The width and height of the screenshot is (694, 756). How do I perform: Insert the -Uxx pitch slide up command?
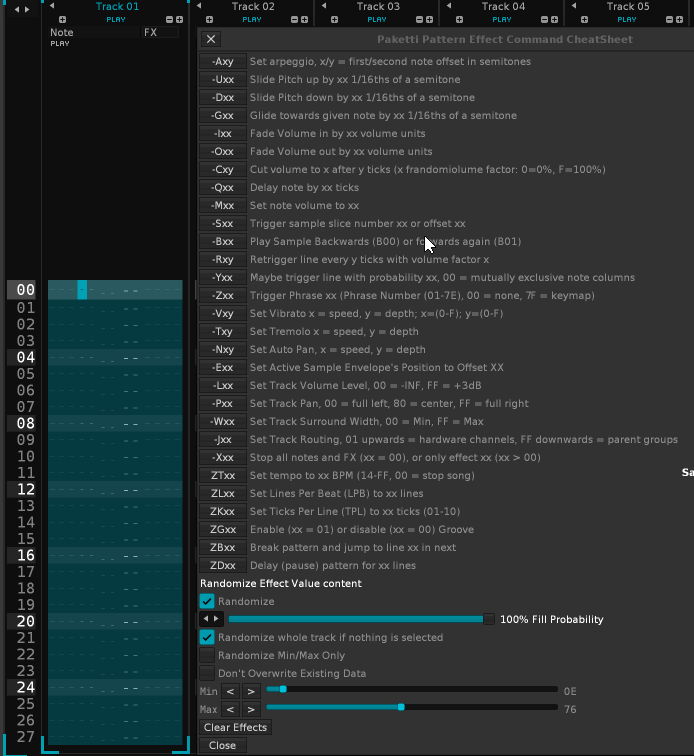tap(223, 80)
